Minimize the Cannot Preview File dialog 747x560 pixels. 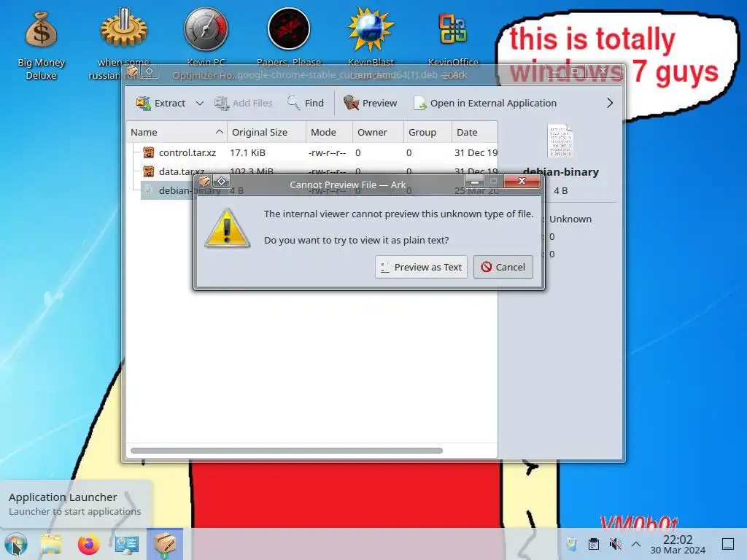(x=474, y=181)
